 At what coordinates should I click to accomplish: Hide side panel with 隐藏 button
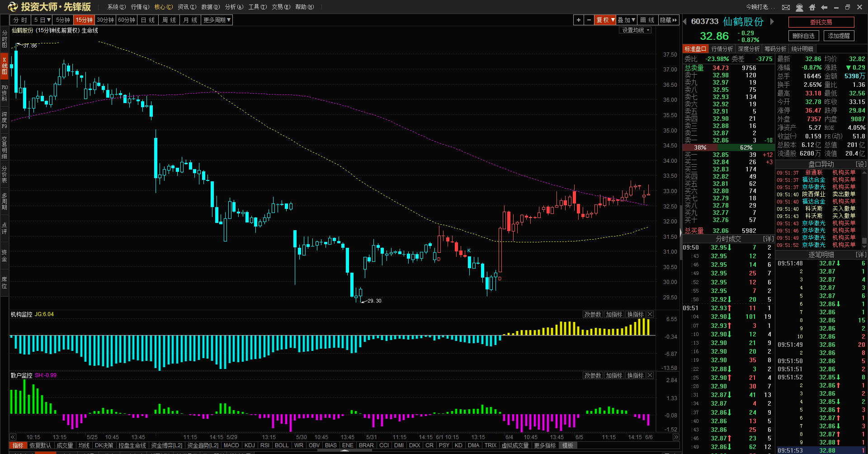[669, 20]
